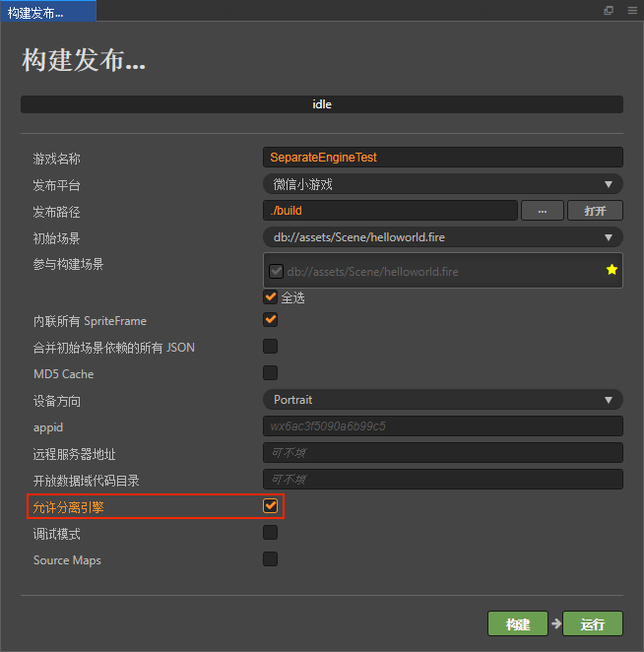Click the 允许分离引擎 label text
The image size is (644, 652).
click(69, 507)
